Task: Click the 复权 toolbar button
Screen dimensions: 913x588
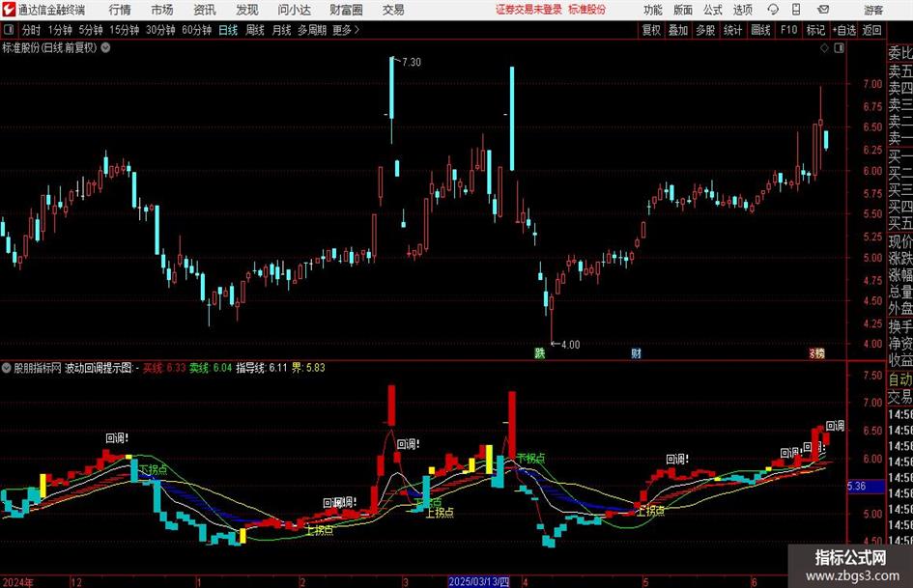Action: pos(651,30)
